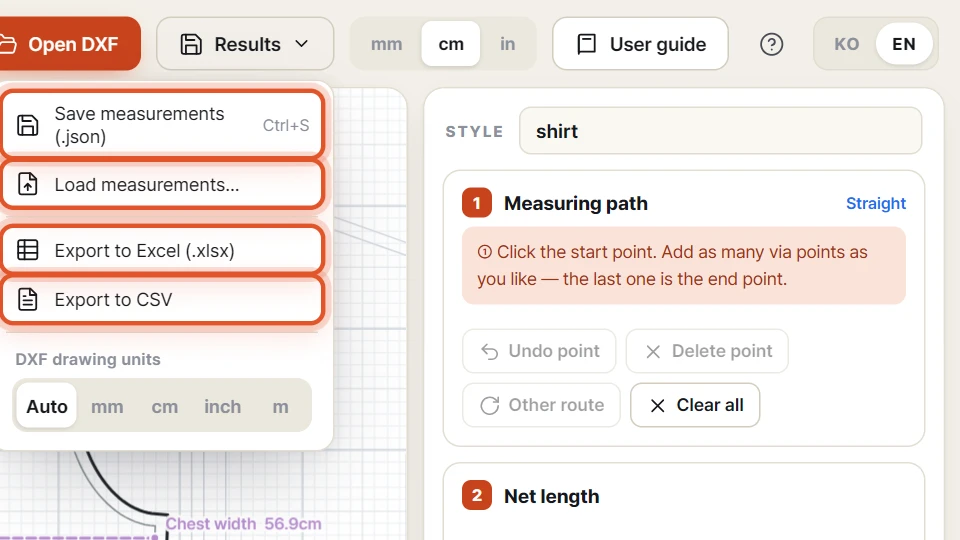The width and height of the screenshot is (960, 540).
Task: Set DXF drawing units to inch
Action: 222,406
